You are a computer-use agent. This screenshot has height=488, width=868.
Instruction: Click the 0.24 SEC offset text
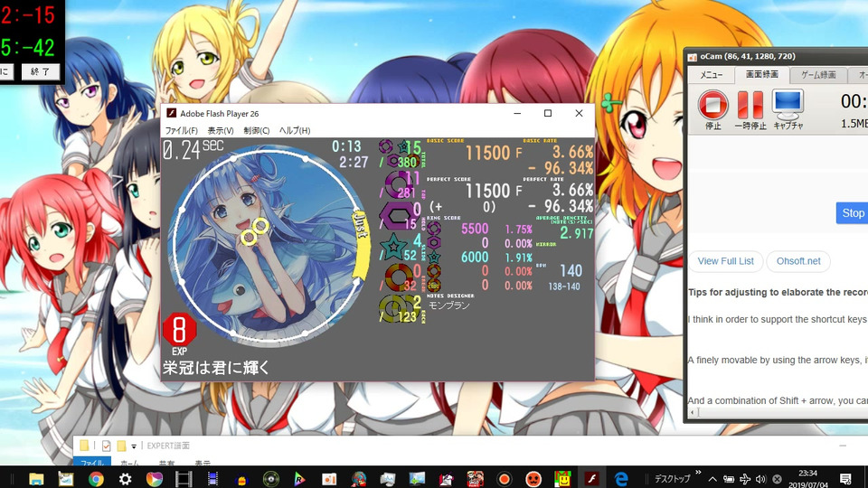pyautogui.click(x=193, y=149)
